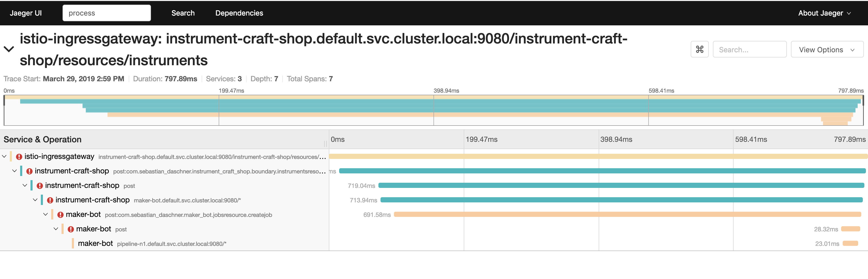Screen dimensions: 868x279
Task: Open istio-ingressgateway span details
Action: pos(175,157)
